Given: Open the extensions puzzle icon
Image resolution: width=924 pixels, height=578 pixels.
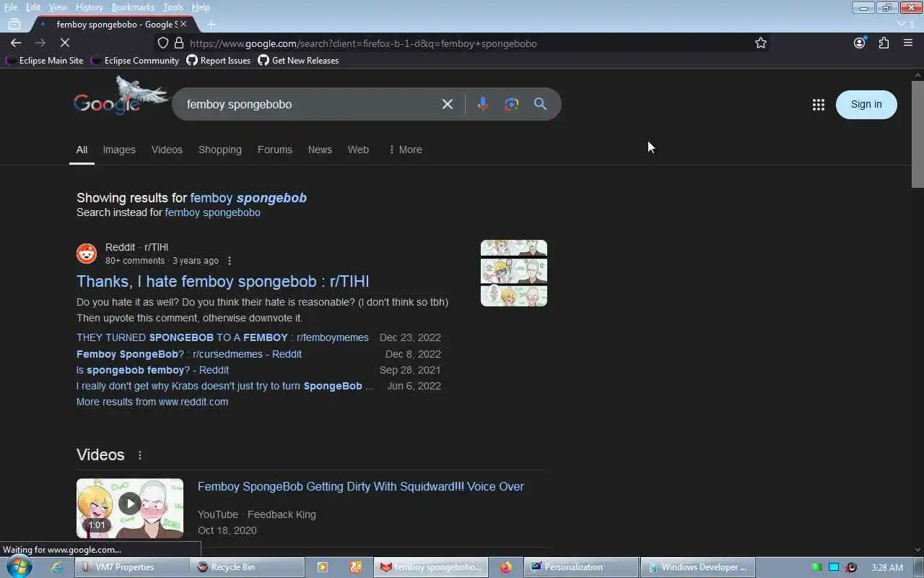Looking at the screenshot, I should click(x=884, y=43).
